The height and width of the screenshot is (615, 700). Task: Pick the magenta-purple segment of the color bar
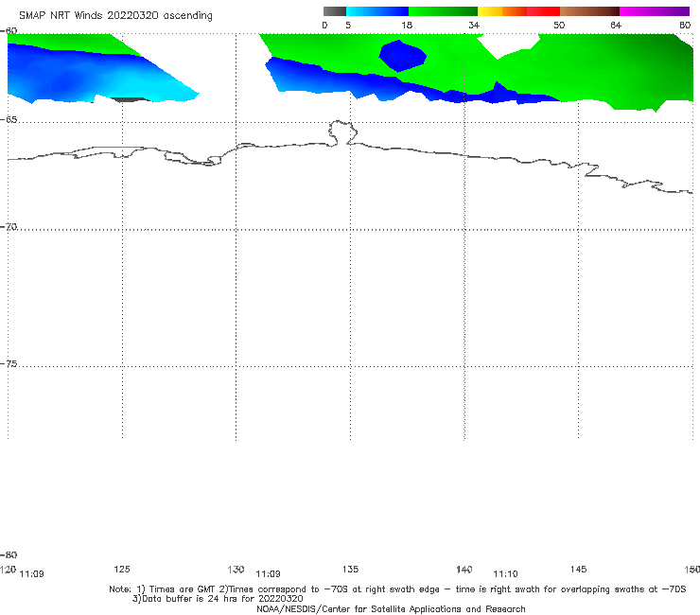click(655, 11)
